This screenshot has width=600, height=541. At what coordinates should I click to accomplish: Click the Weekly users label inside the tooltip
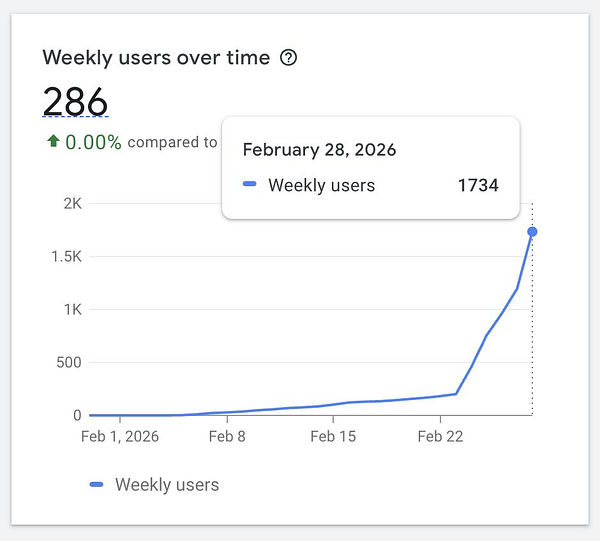(x=321, y=185)
